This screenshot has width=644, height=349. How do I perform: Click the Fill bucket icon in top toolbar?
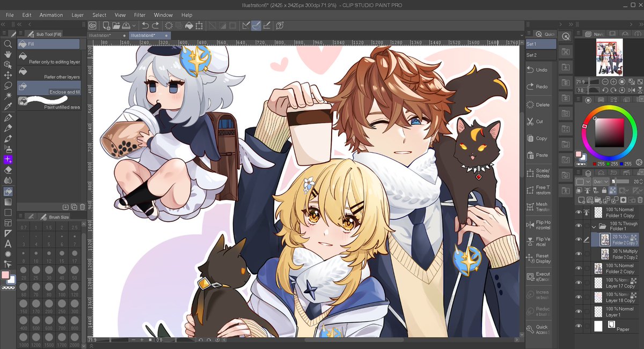click(189, 25)
